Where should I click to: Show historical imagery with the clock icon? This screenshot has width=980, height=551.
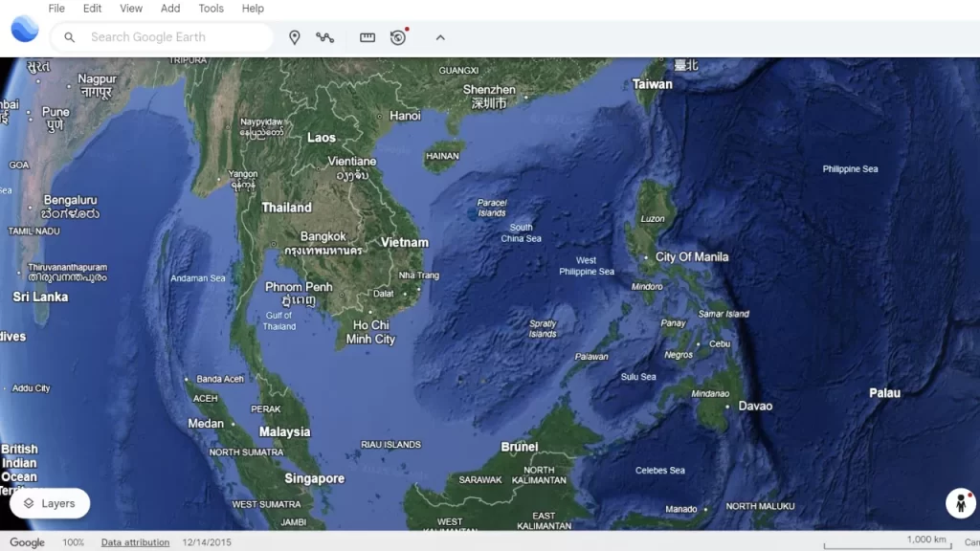[x=398, y=37]
